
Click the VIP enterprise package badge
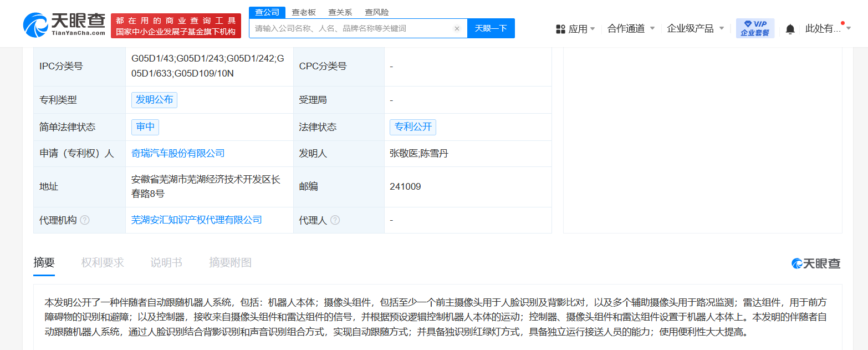tap(754, 28)
